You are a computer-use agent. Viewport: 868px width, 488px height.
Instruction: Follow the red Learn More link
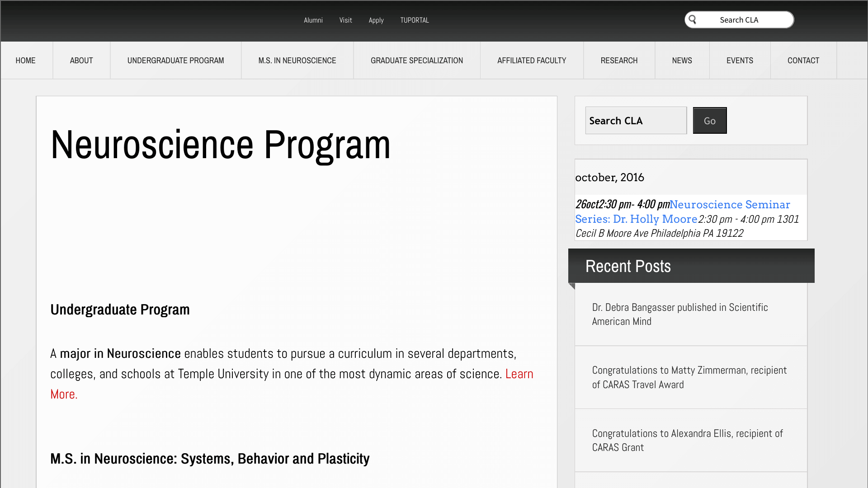519,374
